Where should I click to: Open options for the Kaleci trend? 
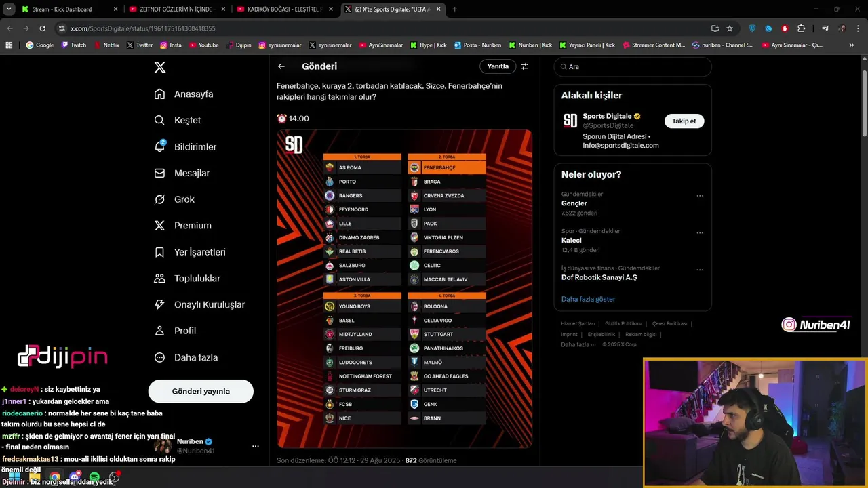point(700,232)
